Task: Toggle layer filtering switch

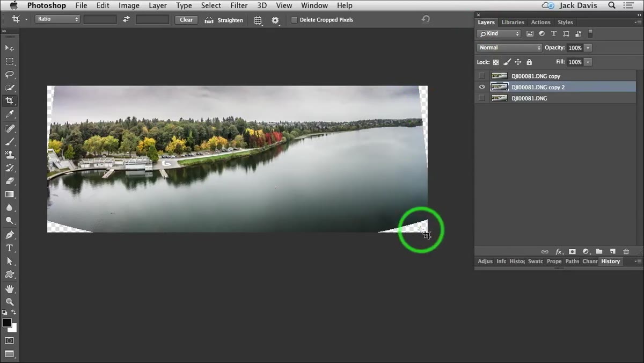Action: point(590,33)
